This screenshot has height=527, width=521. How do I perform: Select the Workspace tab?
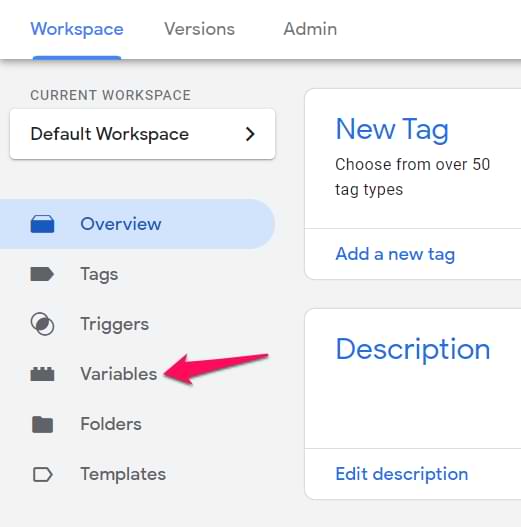point(77,29)
